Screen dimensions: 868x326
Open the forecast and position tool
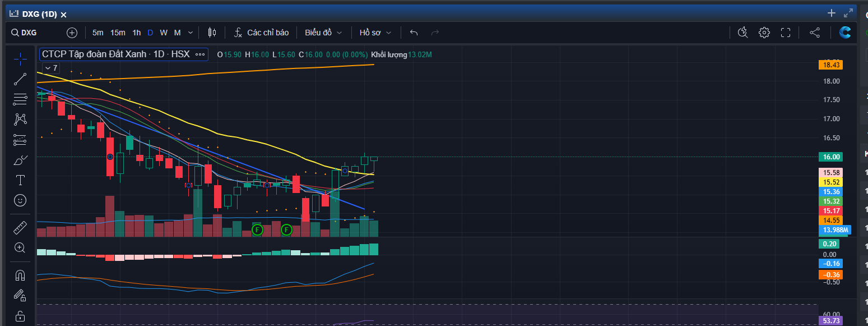(21, 140)
